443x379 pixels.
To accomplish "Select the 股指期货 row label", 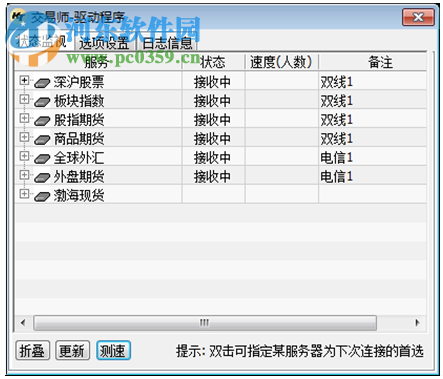I will (79, 120).
